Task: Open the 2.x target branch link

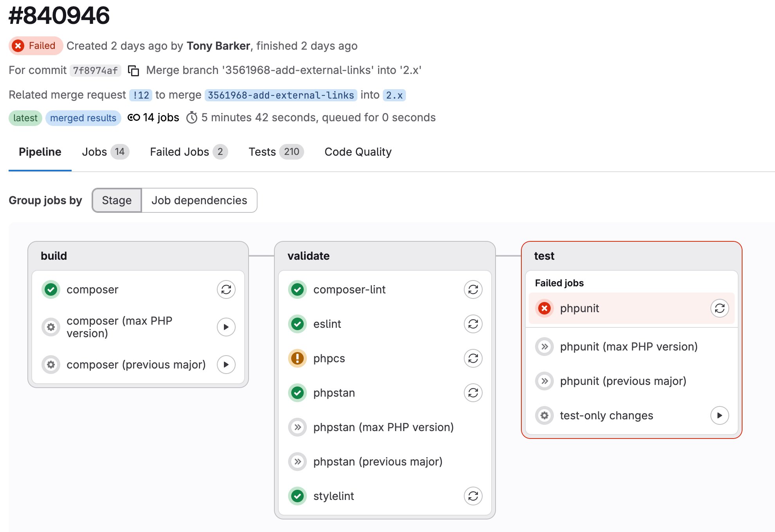Action: (394, 95)
